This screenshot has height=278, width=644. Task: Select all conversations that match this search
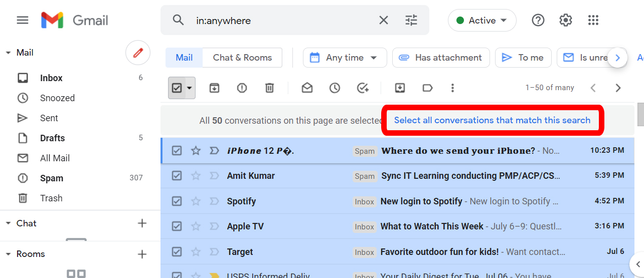pos(492,120)
